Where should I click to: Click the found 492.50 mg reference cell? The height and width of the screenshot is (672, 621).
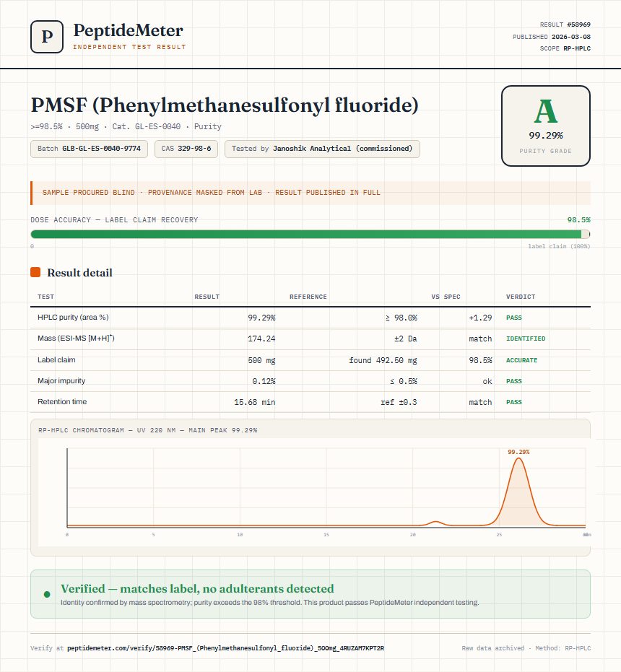coord(383,360)
